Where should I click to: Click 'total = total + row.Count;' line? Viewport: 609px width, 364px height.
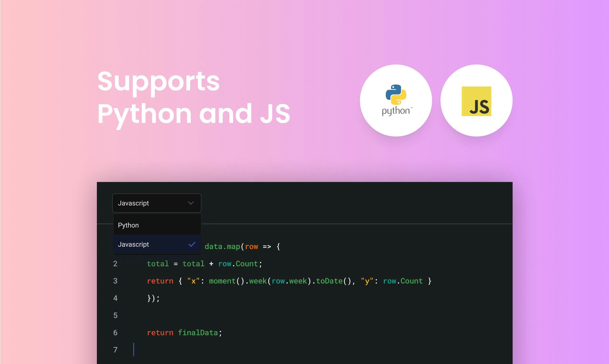(x=205, y=264)
